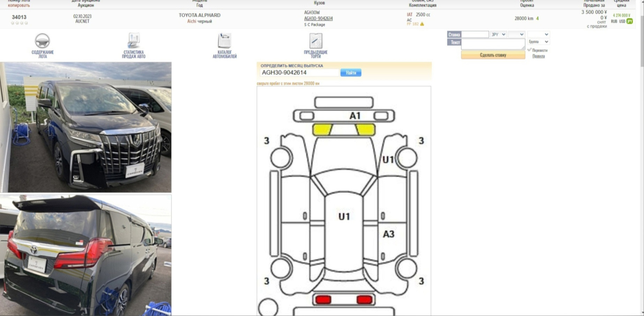The height and width of the screenshot is (316, 644).
Task: Click the lot rating stars under 34013
Action: point(19,23)
